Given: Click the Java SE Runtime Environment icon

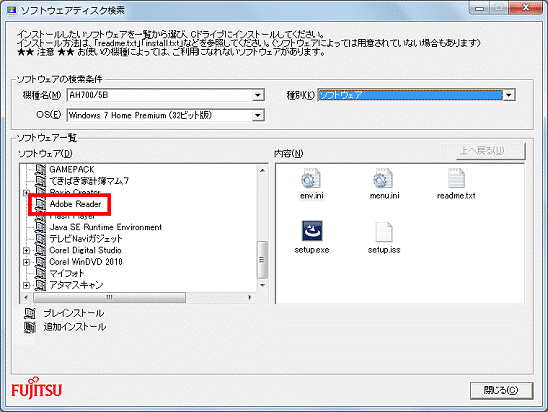Looking at the screenshot, I should (41, 227).
